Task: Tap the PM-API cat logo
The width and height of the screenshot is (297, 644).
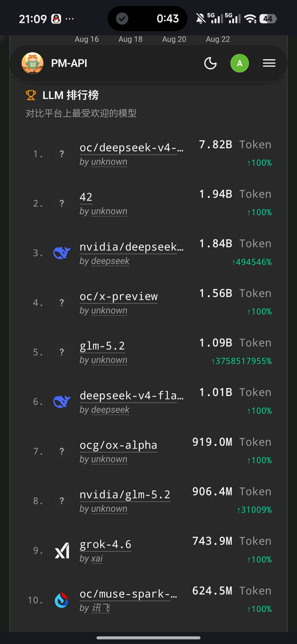Action: pyautogui.click(x=32, y=63)
